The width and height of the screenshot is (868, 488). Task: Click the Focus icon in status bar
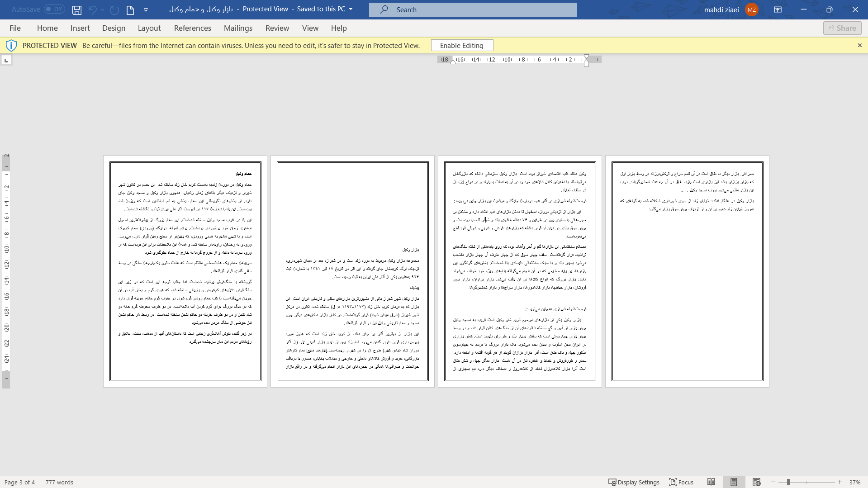tap(673, 482)
